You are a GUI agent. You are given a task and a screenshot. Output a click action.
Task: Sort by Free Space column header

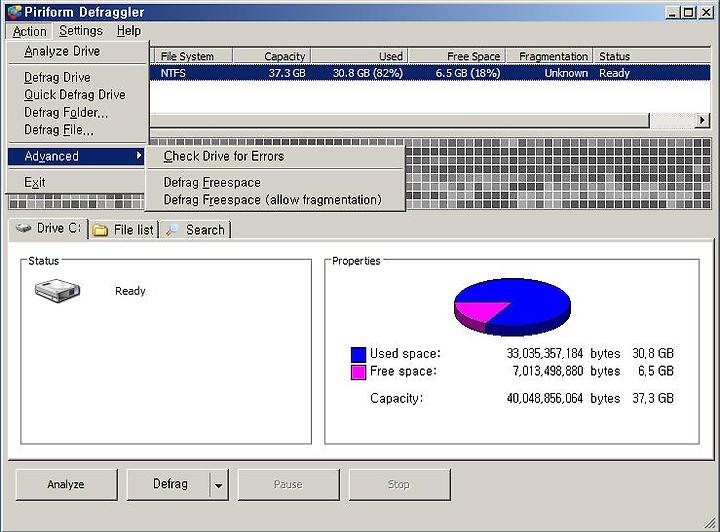tap(457, 56)
